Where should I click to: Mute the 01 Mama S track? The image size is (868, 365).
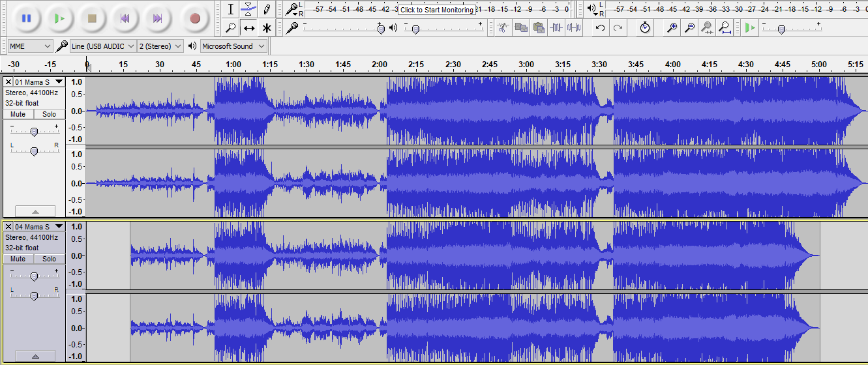click(x=18, y=114)
